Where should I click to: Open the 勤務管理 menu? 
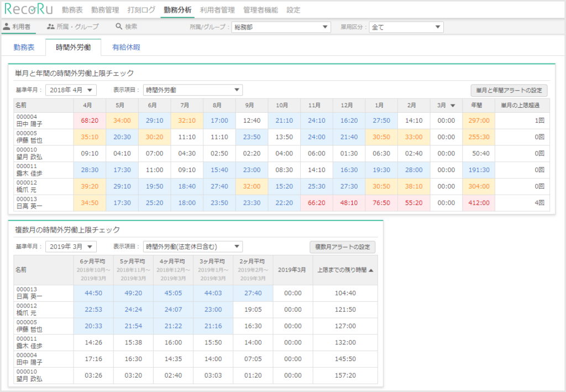coord(104,10)
